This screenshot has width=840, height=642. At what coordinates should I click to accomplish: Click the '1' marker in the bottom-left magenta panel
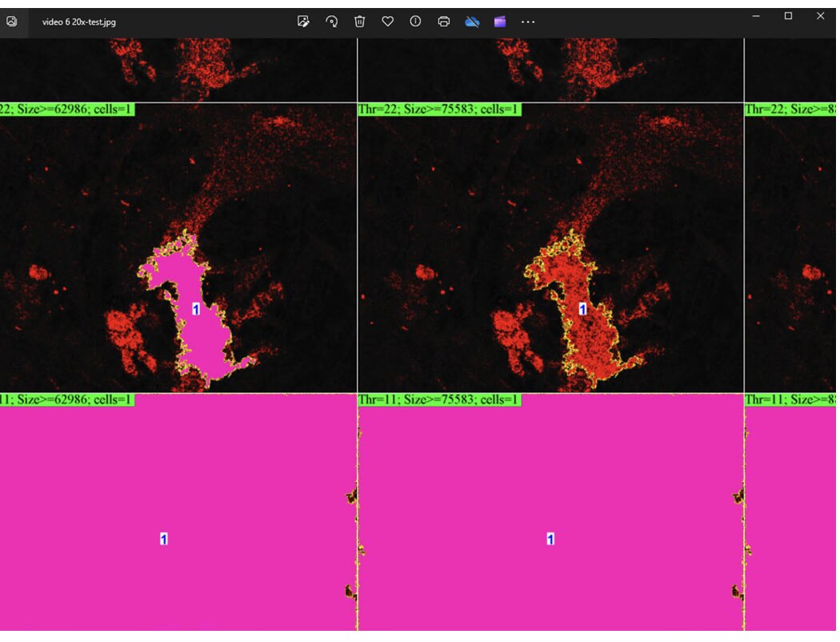[x=163, y=540]
